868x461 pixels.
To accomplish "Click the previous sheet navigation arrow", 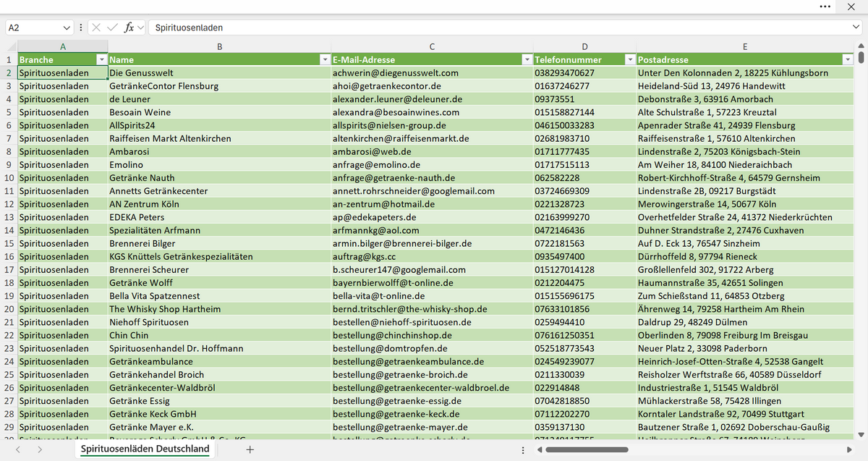I will [x=18, y=449].
